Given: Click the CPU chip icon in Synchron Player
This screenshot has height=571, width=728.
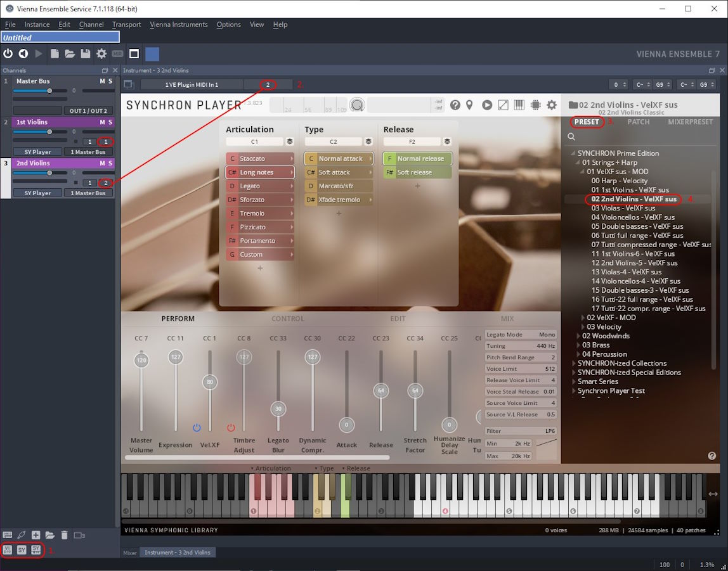Looking at the screenshot, I should 535,105.
